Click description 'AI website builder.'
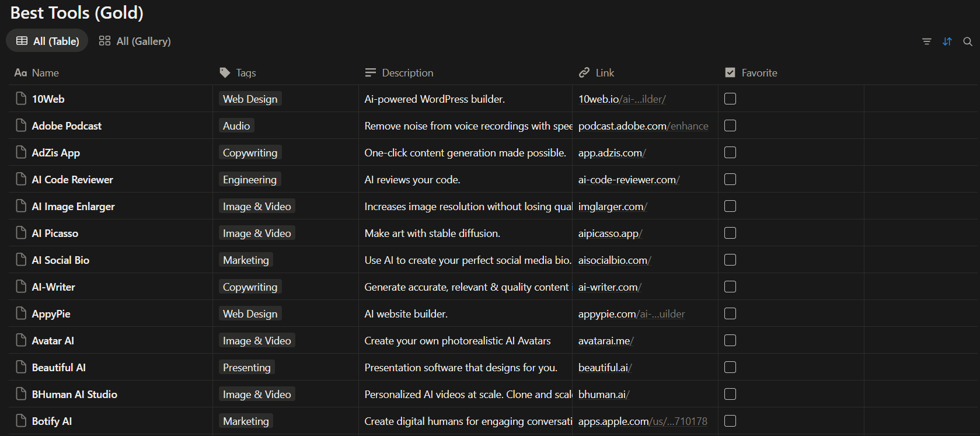Image resolution: width=980 pixels, height=436 pixels. pos(406,314)
